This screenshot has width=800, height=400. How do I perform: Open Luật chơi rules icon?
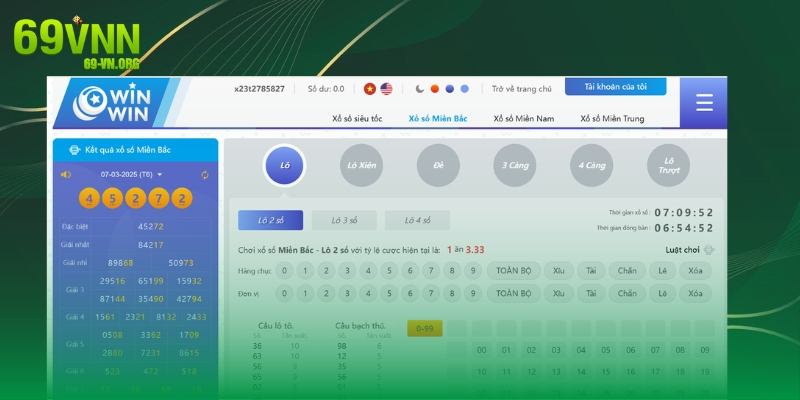pos(709,250)
